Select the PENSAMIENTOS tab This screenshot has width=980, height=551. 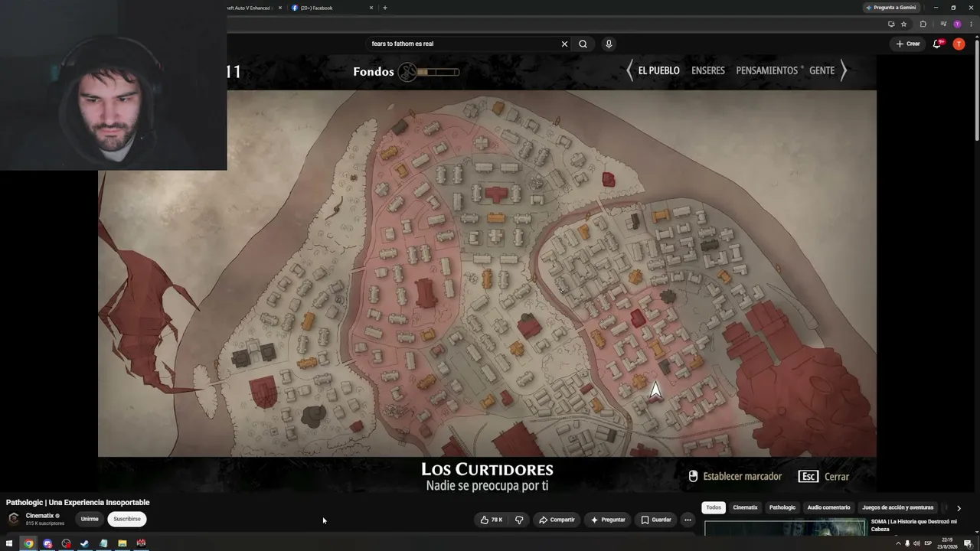pyautogui.click(x=767, y=70)
